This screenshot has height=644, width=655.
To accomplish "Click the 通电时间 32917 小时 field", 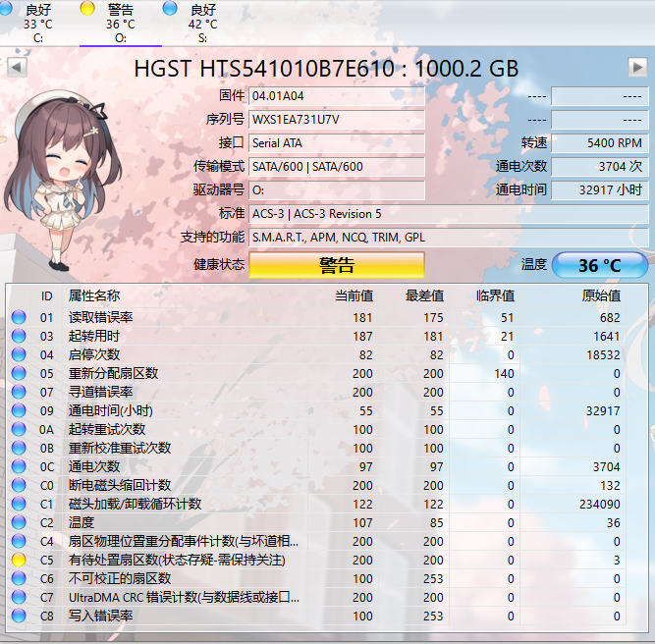I will click(x=600, y=190).
